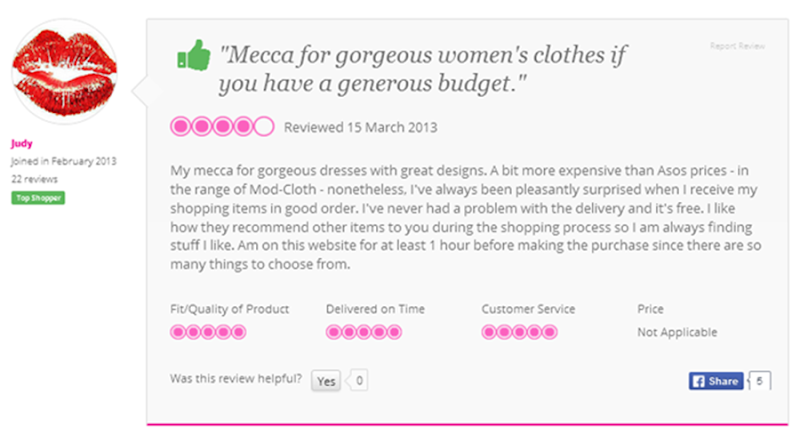Open Judy's profile name link
The width and height of the screenshot is (800, 444).
(x=23, y=143)
